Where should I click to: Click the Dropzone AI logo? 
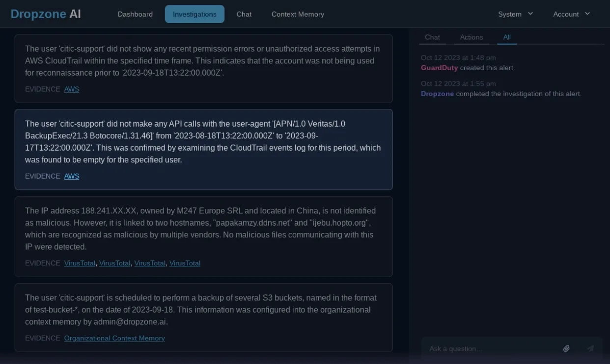pyautogui.click(x=46, y=14)
